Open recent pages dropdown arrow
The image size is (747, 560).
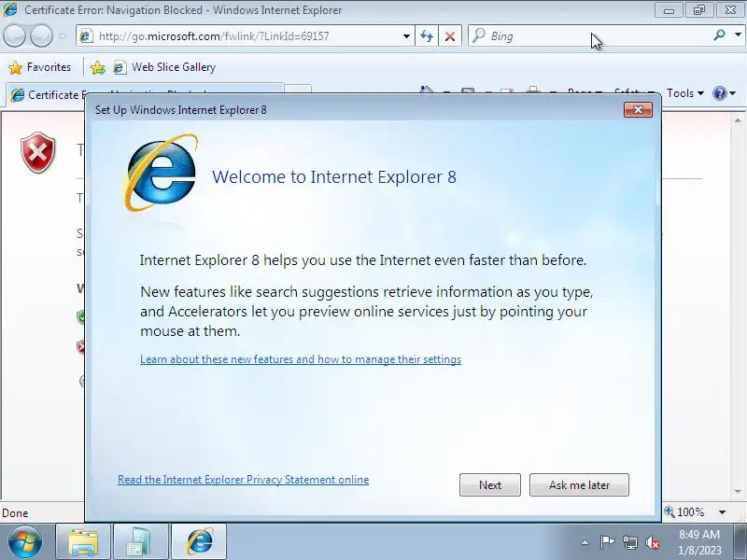(62, 36)
